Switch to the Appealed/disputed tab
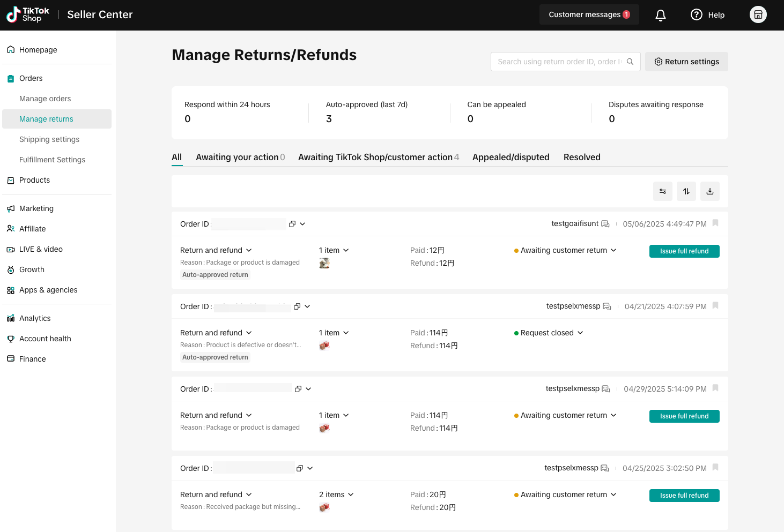 tap(511, 157)
